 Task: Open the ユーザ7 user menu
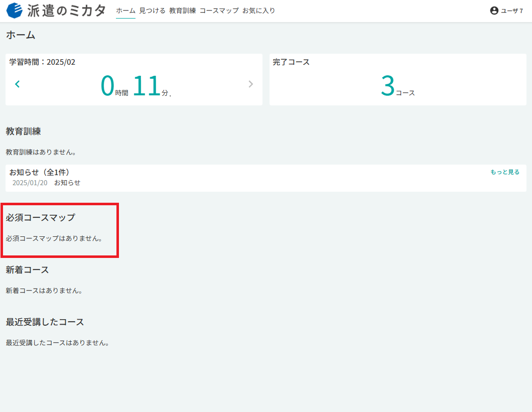506,11
